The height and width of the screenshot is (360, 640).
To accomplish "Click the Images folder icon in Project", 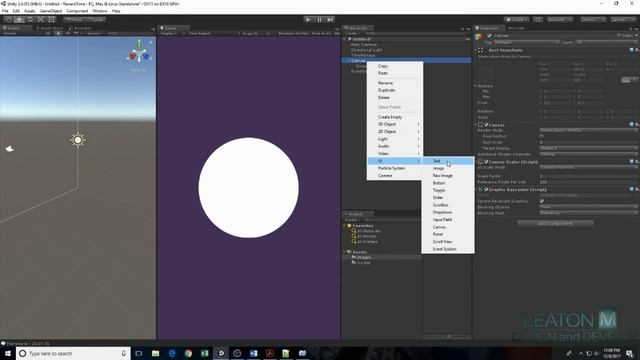I will (x=354, y=257).
